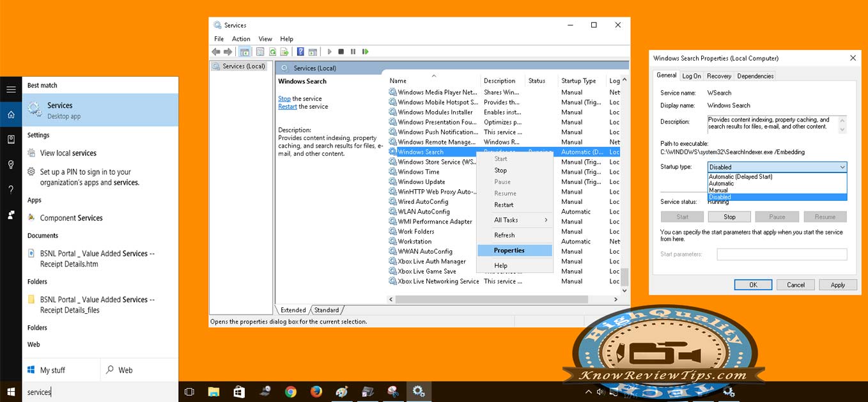Refresh the services list via the refresh icon
This screenshot has height=402, width=868.
coord(272,52)
